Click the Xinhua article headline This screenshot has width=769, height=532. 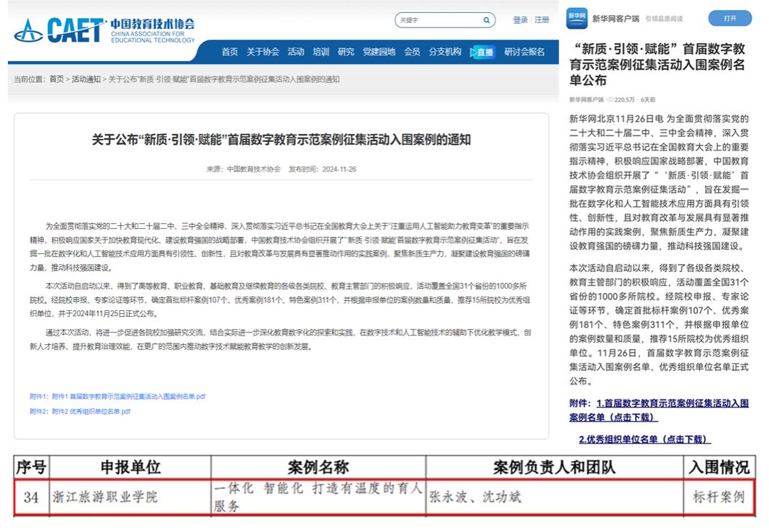point(657,64)
